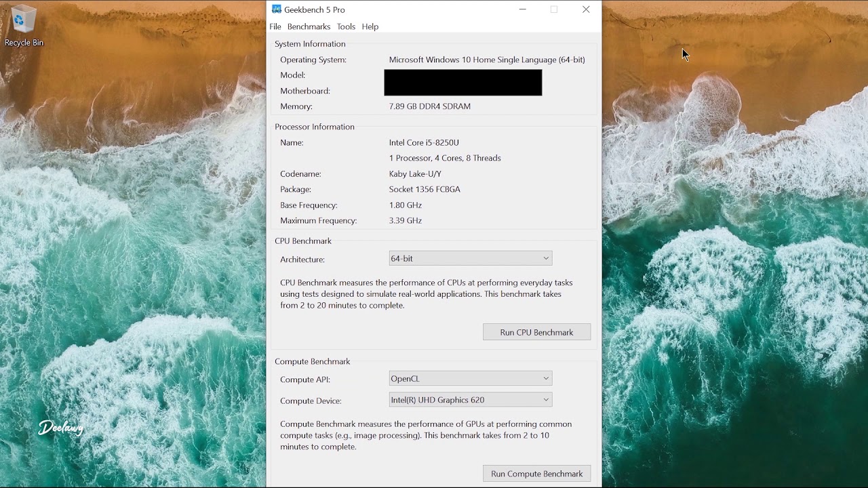Click the Motherboard label
The image size is (868, 488).
(x=305, y=91)
